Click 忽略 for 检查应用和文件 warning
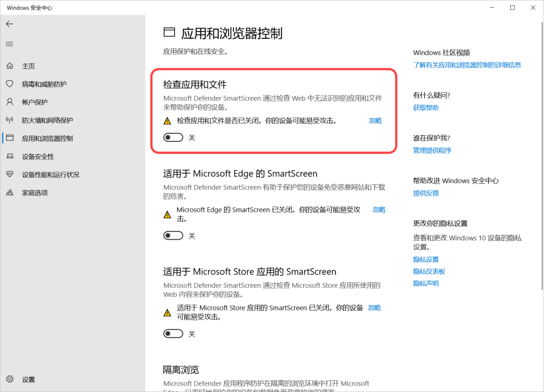Viewport: 544px width, 392px height. point(375,121)
